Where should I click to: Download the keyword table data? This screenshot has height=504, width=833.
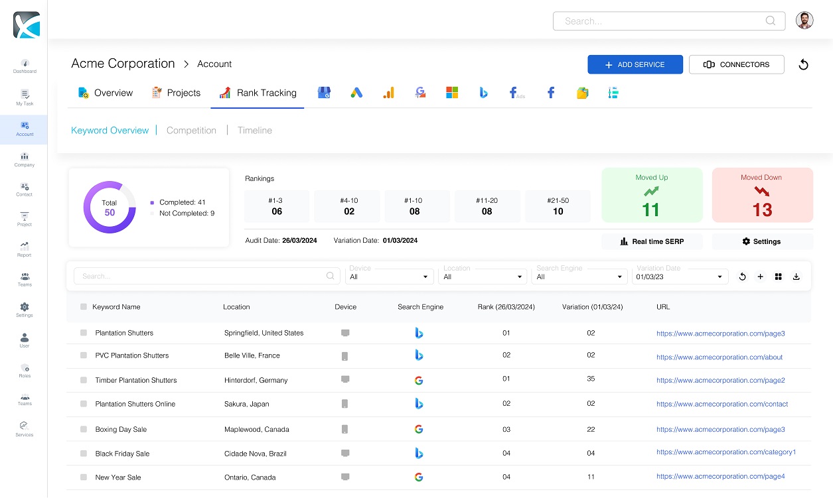pos(796,277)
